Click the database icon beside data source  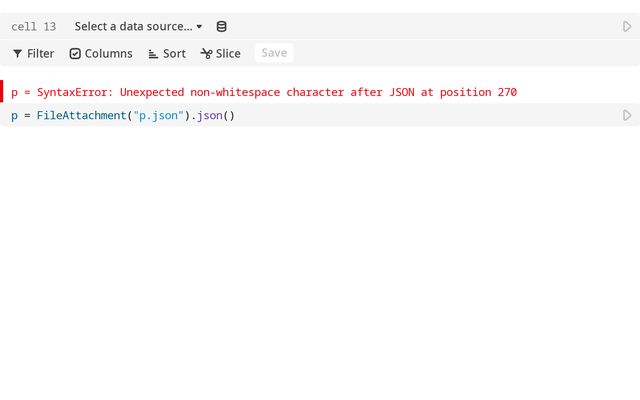pos(221,27)
